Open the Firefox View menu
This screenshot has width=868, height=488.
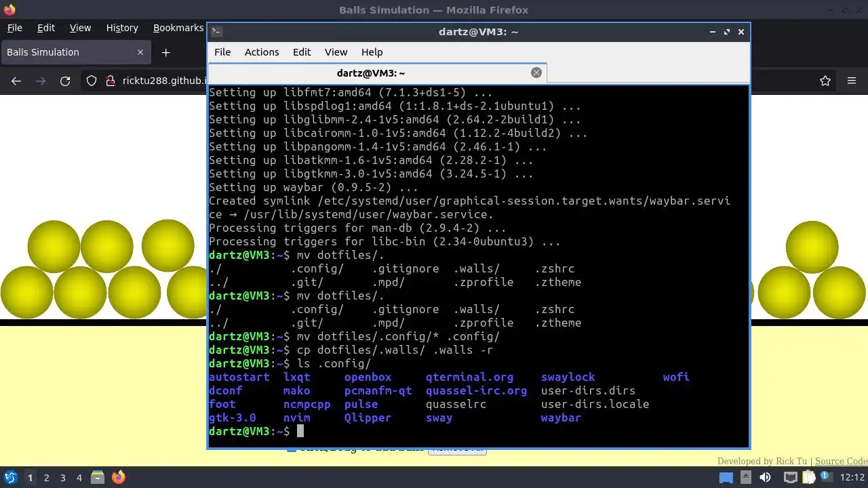(80, 28)
